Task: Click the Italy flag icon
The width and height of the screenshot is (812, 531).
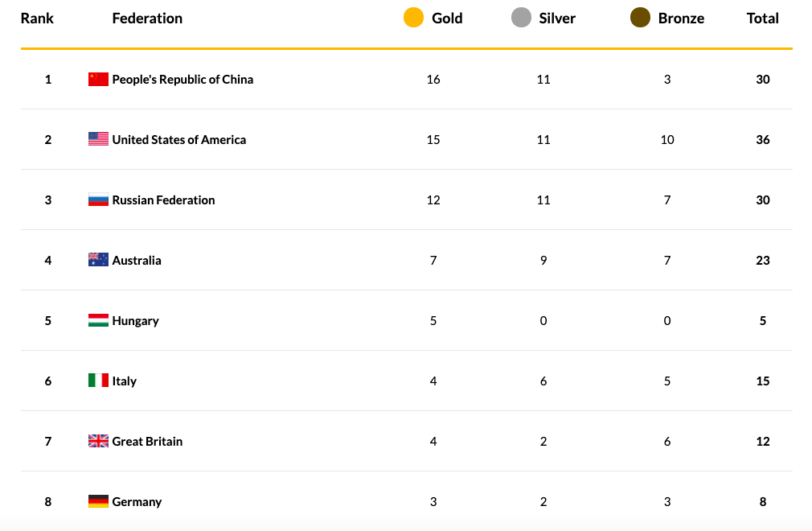Action: pos(98,381)
